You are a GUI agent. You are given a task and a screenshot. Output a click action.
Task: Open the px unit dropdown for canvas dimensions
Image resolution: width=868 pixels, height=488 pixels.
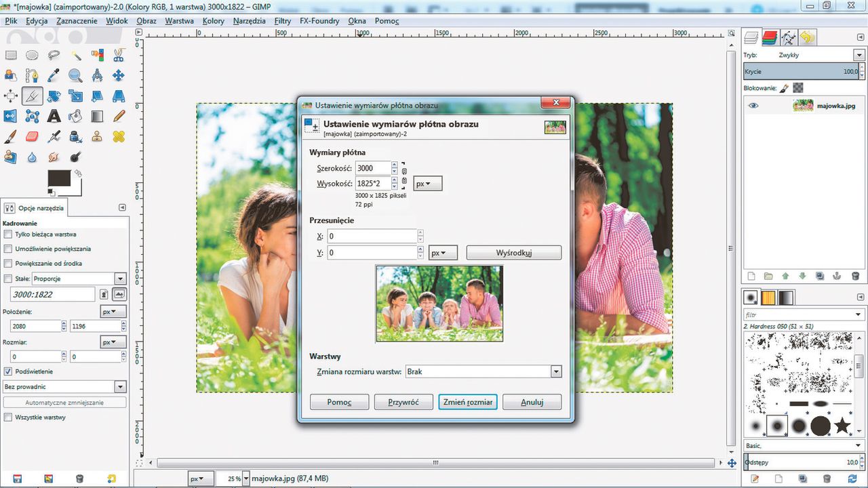pos(428,184)
